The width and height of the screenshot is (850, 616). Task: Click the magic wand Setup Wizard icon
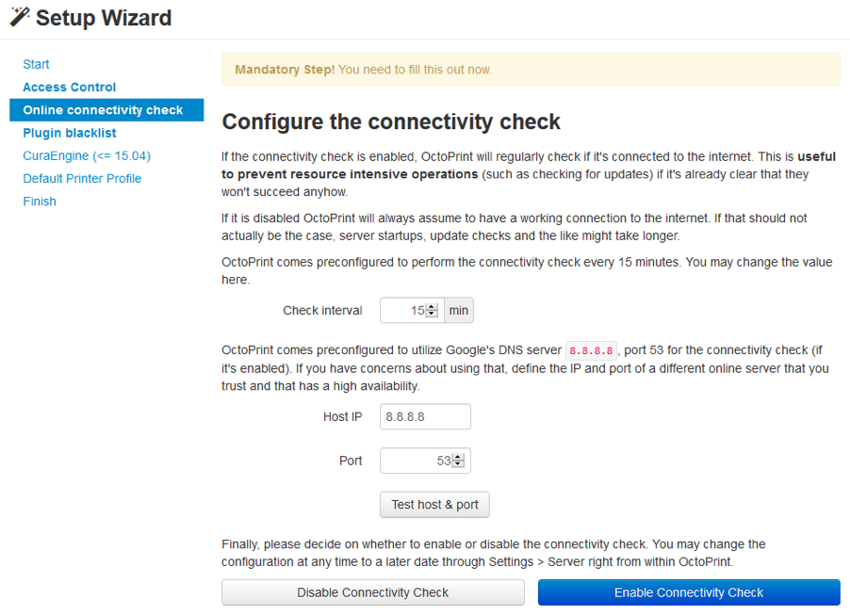coord(20,16)
